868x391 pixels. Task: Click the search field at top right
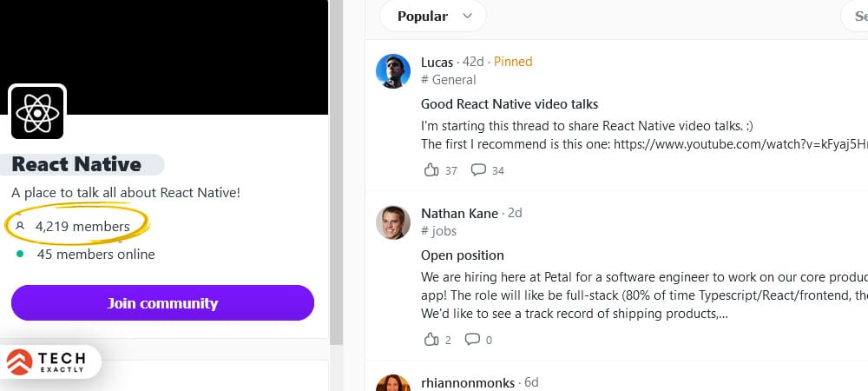click(854, 16)
